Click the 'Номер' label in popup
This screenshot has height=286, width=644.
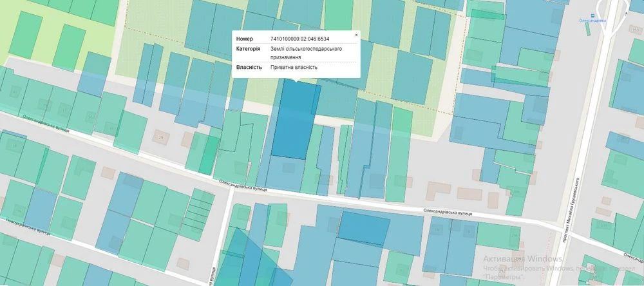[x=244, y=39]
